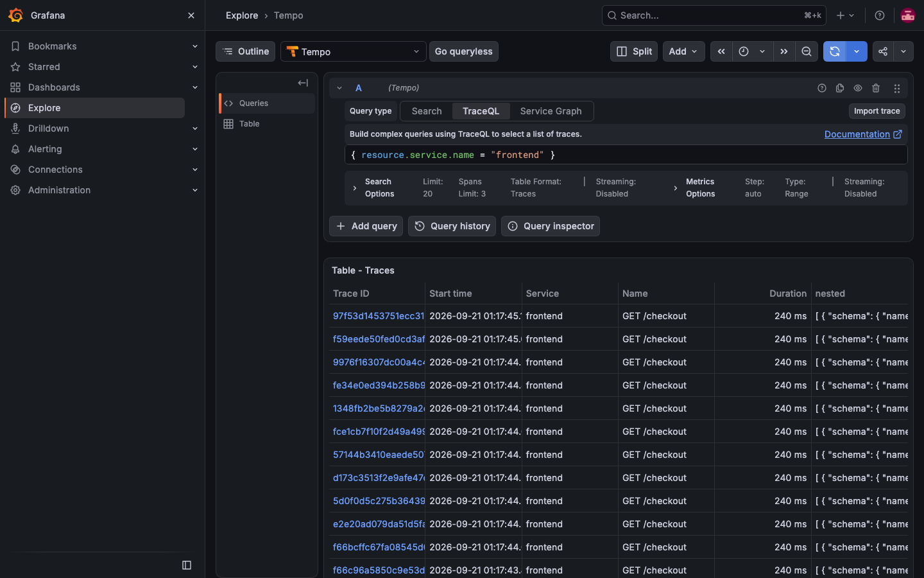The width and height of the screenshot is (924, 578).
Task: Open Query history
Action: (452, 226)
